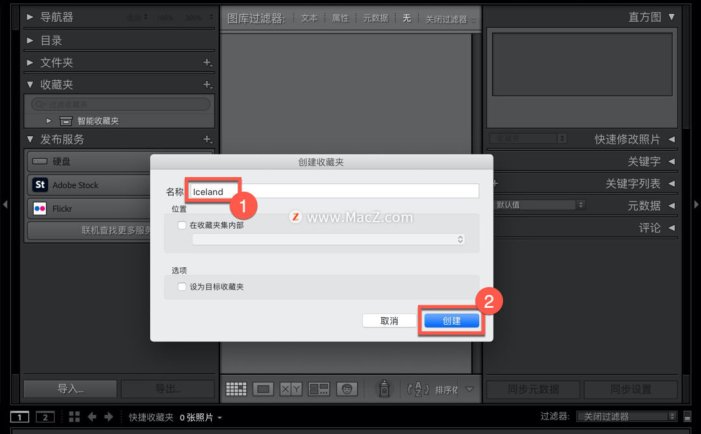Select the 属性 library filter tab
The image size is (701, 434).
click(340, 18)
